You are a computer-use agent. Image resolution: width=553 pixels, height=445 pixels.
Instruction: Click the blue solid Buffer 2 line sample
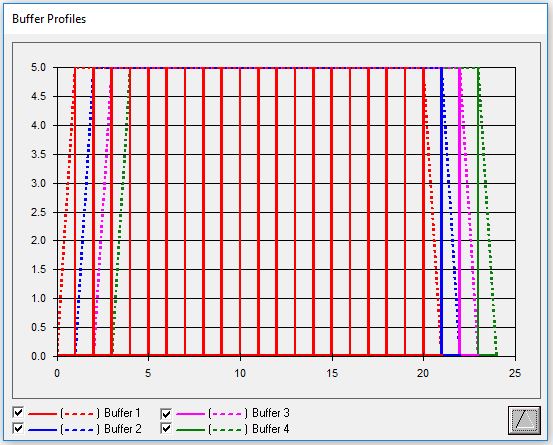coord(42,429)
